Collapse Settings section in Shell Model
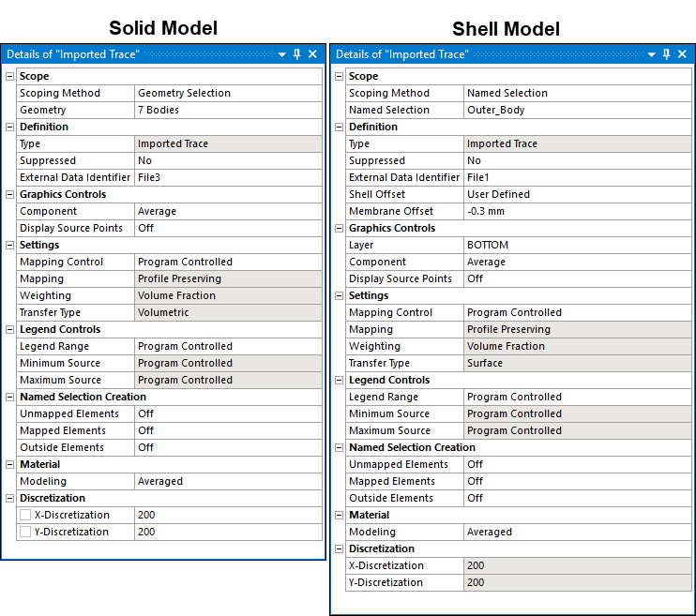Viewport: 696px width, 616px height. pos(340,295)
